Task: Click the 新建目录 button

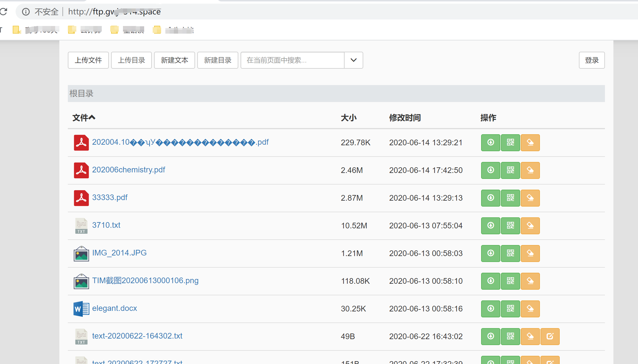Action: click(x=218, y=60)
